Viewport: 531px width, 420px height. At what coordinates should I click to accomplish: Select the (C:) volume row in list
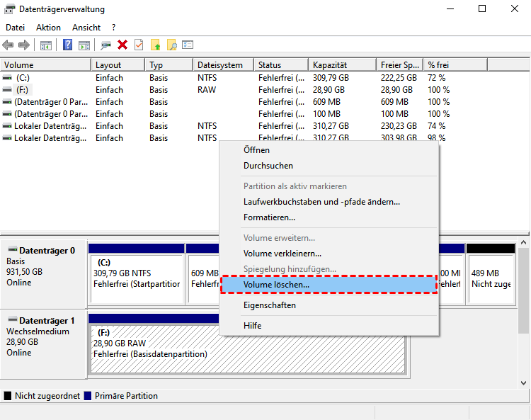pyautogui.click(x=23, y=78)
